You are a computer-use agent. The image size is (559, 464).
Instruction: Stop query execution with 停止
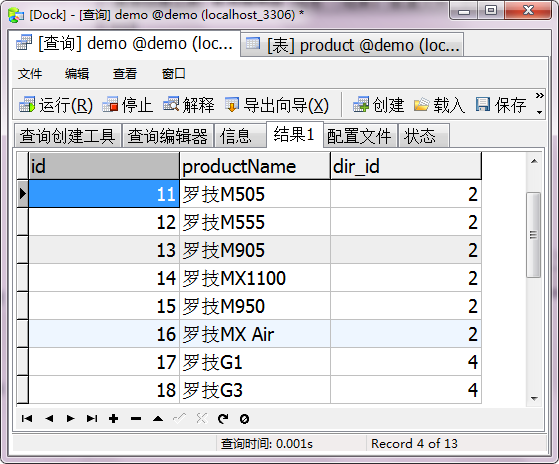tap(127, 105)
